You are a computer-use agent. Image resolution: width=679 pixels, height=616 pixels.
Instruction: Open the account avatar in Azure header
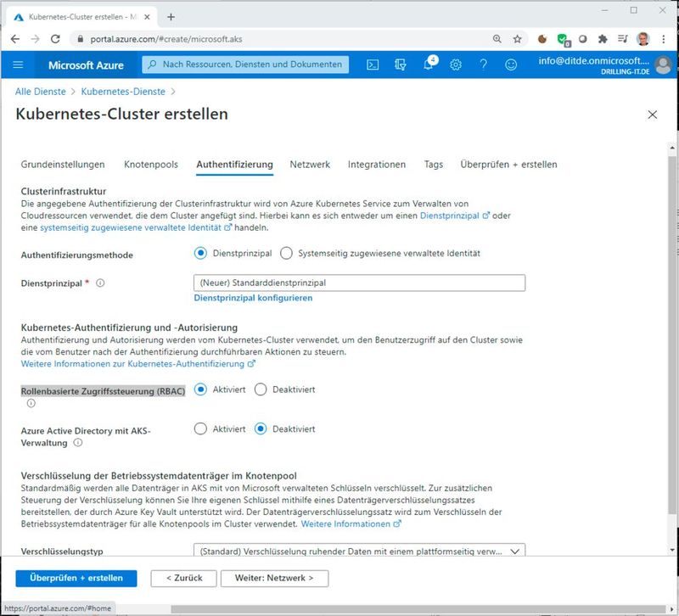coord(663,65)
